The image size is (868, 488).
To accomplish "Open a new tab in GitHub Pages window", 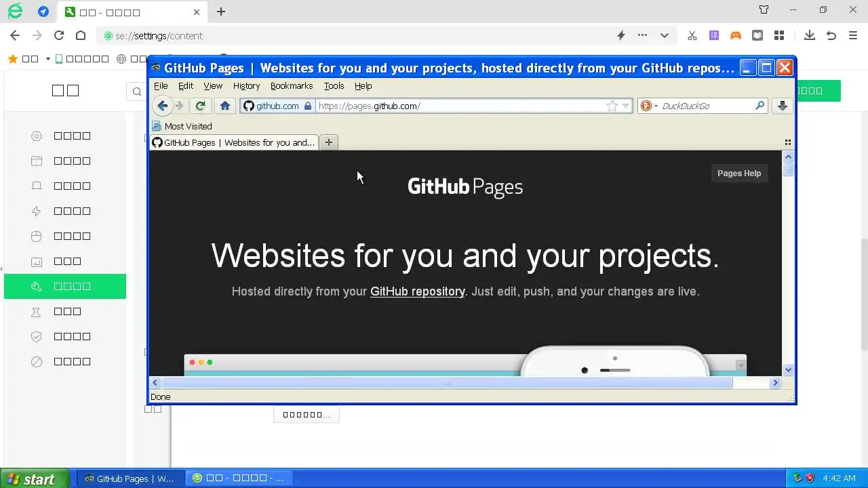I will pos(329,142).
